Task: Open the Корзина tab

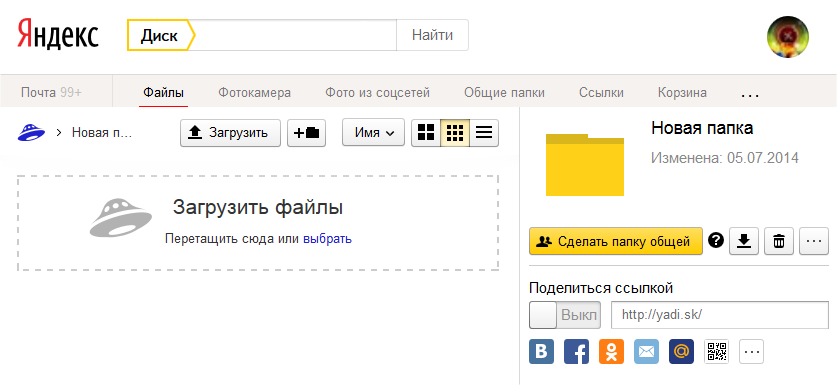Action: (682, 92)
